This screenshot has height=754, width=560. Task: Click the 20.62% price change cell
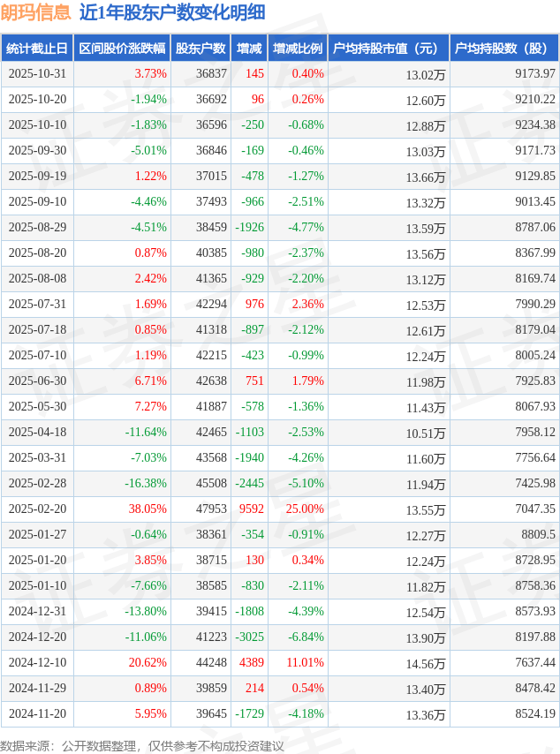[148, 663]
